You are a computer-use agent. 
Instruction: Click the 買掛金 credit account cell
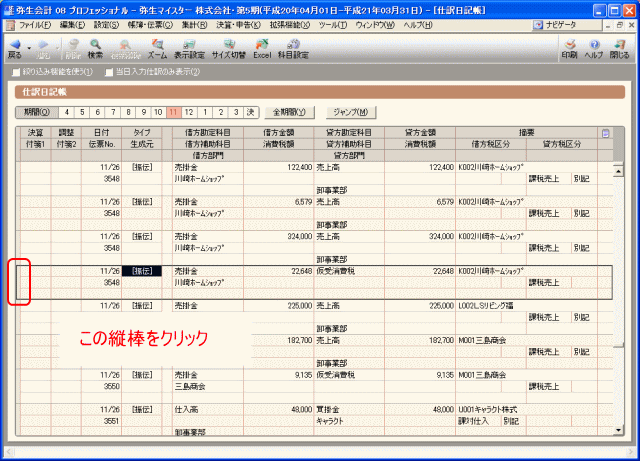tap(349, 410)
